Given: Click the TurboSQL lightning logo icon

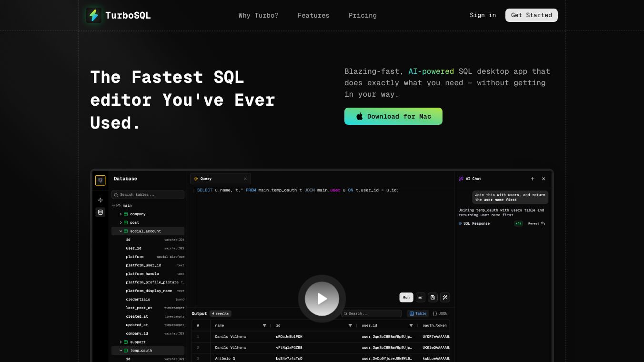Looking at the screenshot, I should [94, 15].
